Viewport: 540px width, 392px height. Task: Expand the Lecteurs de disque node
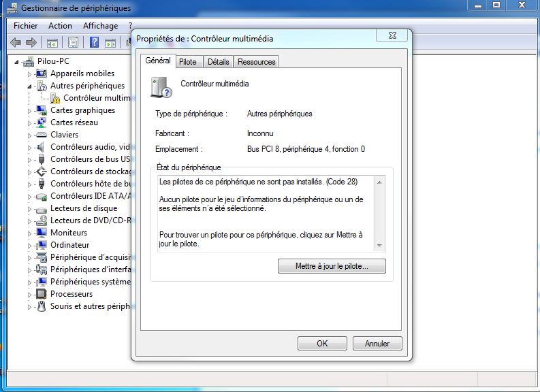pyautogui.click(x=29, y=209)
